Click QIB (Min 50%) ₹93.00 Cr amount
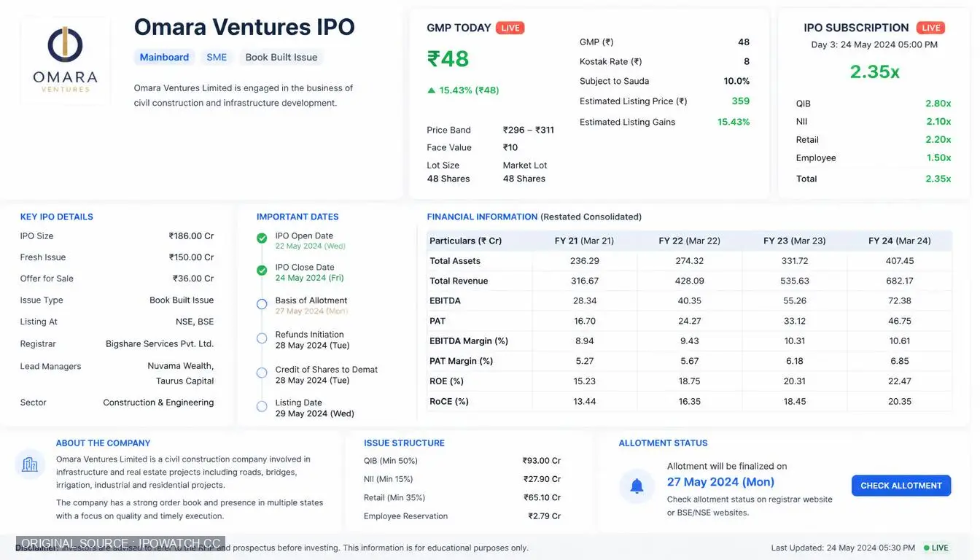 point(542,462)
